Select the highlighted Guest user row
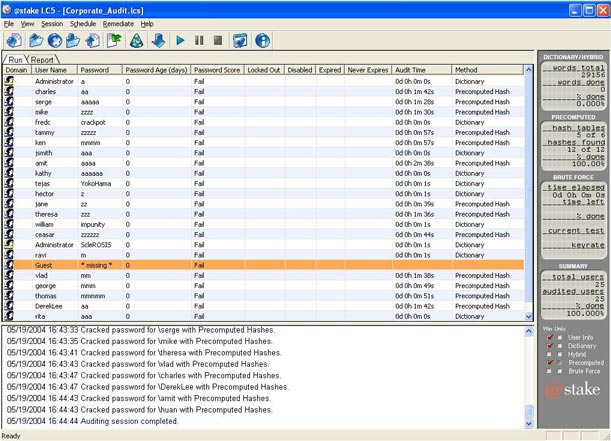The image size is (611, 441). (x=200, y=264)
